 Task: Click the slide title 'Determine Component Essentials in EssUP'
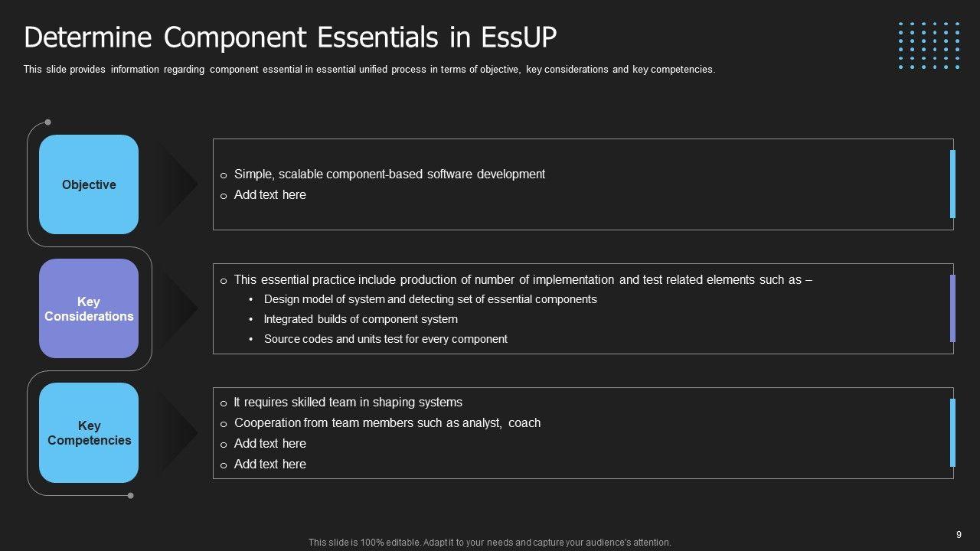point(290,37)
